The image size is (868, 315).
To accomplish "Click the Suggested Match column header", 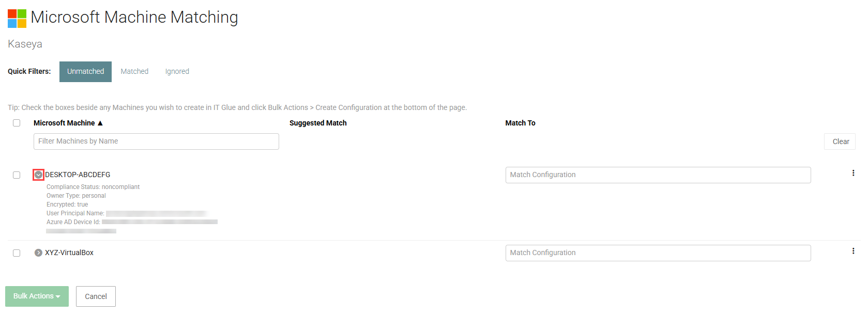I will pos(318,123).
